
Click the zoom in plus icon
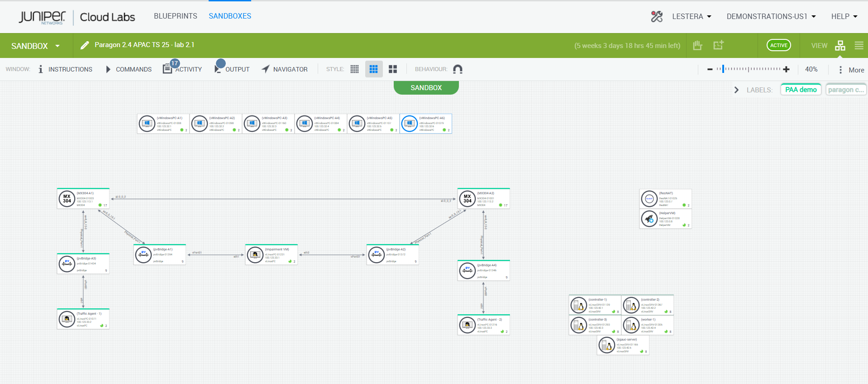[786, 69]
